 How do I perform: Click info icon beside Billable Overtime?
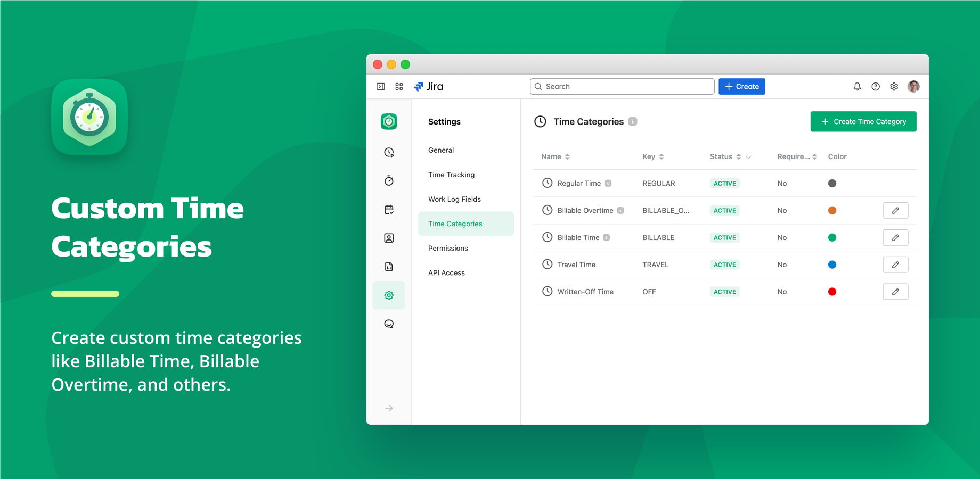[620, 210]
